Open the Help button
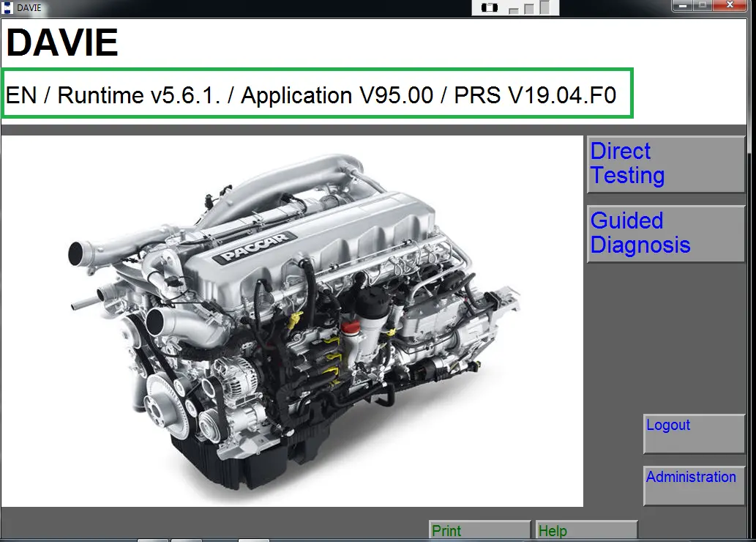 (x=587, y=530)
